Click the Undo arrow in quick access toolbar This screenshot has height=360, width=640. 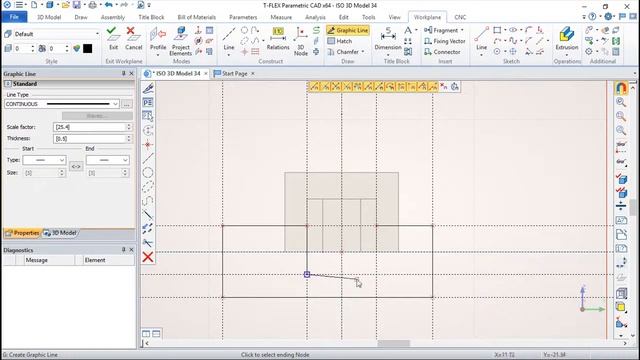click(x=108, y=5)
